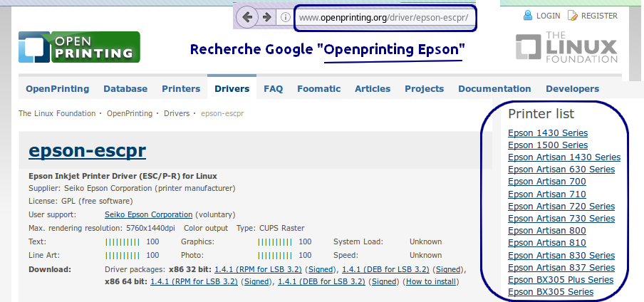Click the LOGIN user icon
The image size is (644, 302).
[528, 15]
